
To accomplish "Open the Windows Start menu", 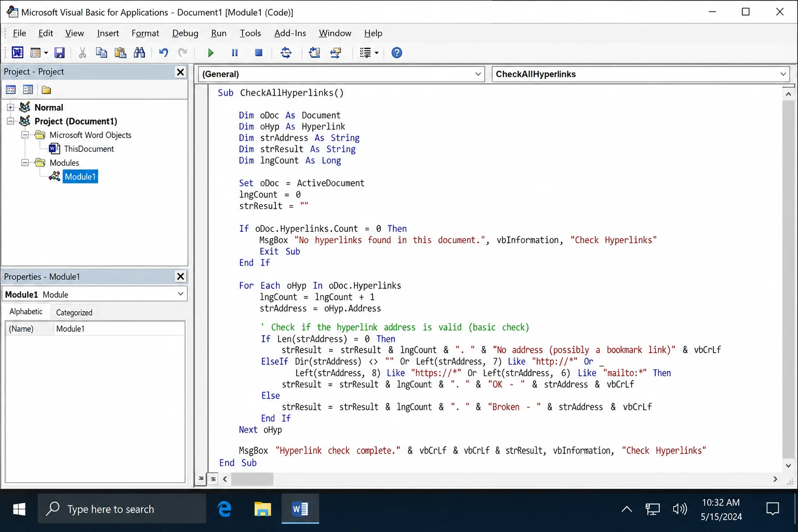I will tap(19, 509).
